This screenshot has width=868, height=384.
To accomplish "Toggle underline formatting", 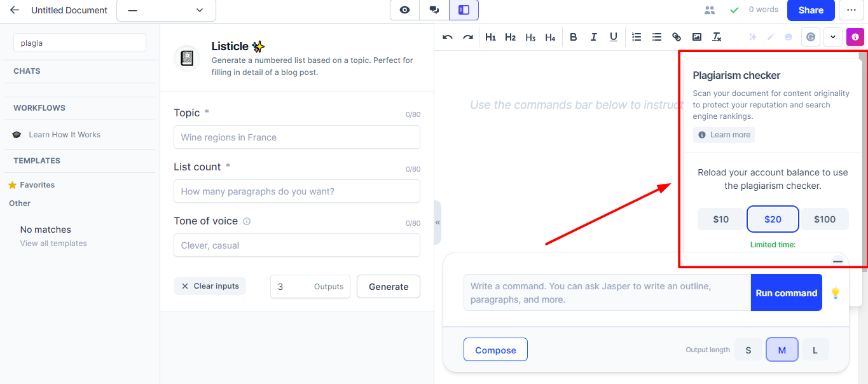I will click(x=614, y=37).
